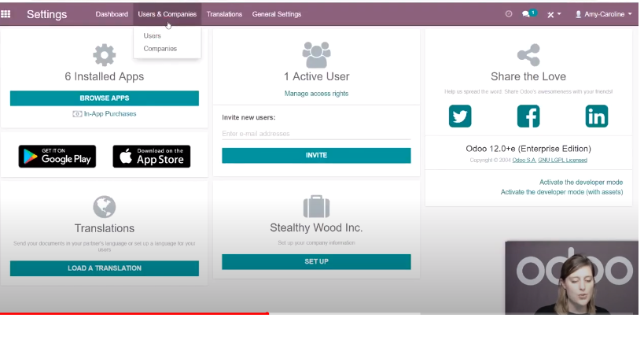Image resolution: width=644 pixels, height=362 pixels.
Task: Click Manage access rights link
Action: [316, 94]
